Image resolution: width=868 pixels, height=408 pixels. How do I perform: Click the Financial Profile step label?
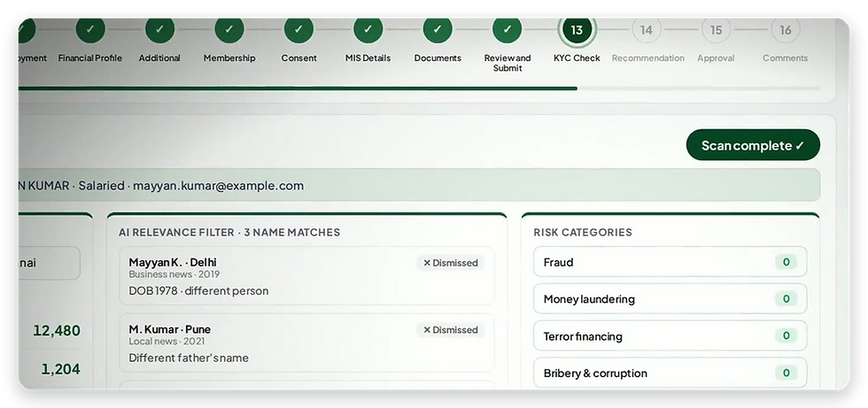90,58
